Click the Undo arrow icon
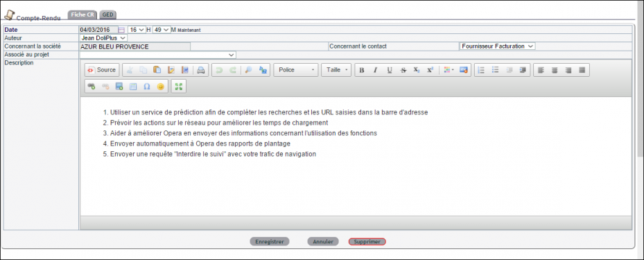This screenshot has height=260, width=644. click(x=219, y=70)
